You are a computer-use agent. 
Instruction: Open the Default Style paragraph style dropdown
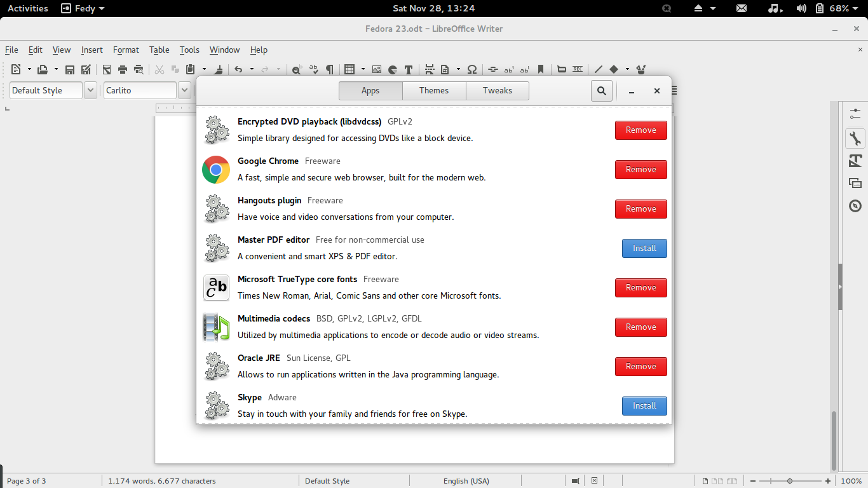[x=90, y=90]
